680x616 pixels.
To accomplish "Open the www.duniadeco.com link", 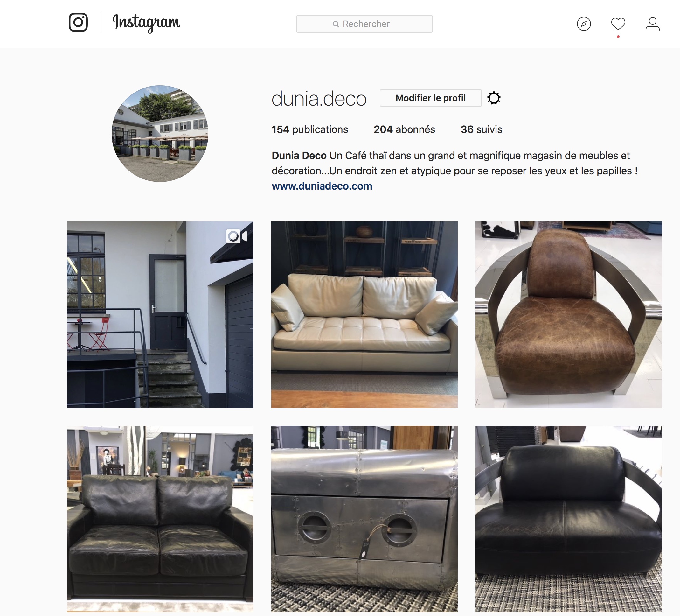I will click(x=322, y=186).
